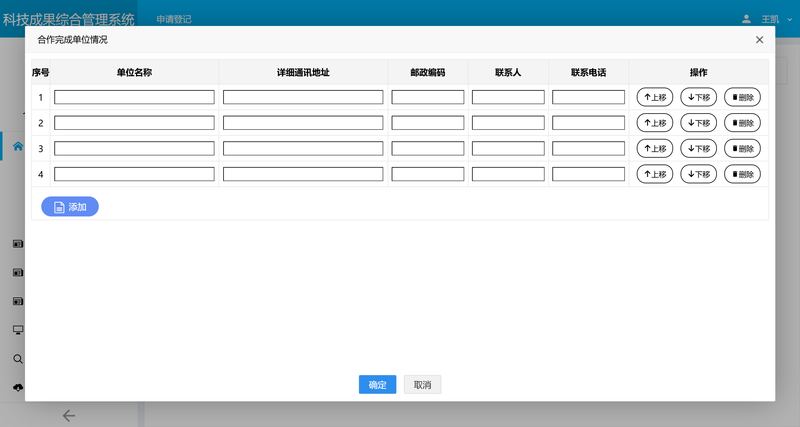Screen dimensions: 800x427
Task: Click the 联系电话 column header
Action: pos(588,72)
